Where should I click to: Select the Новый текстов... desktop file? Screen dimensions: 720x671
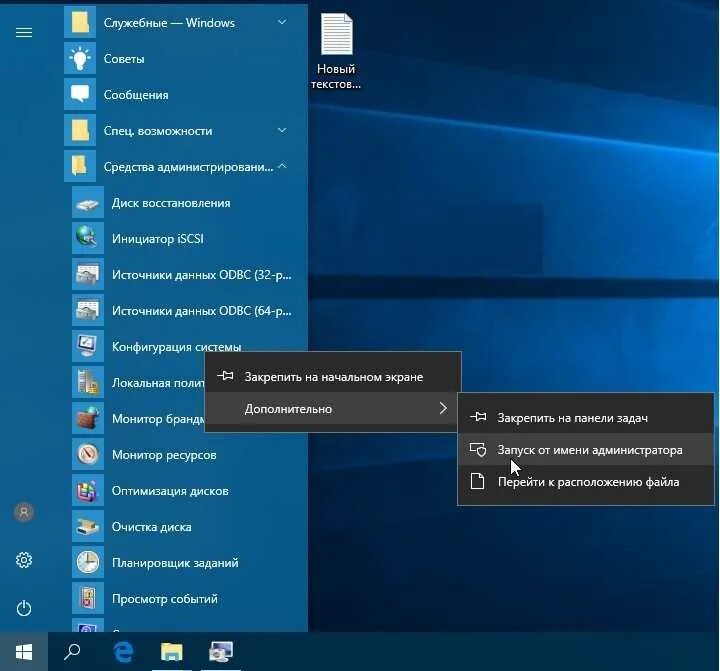coord(337,51)
